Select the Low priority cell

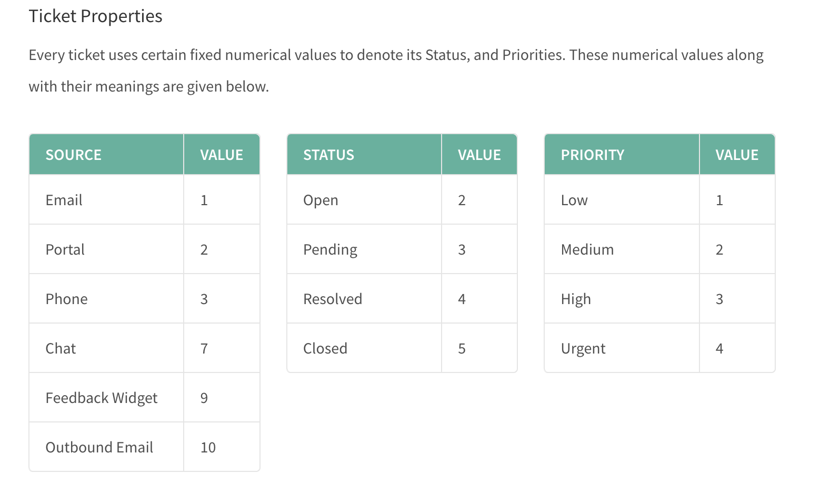pos(622,200)
